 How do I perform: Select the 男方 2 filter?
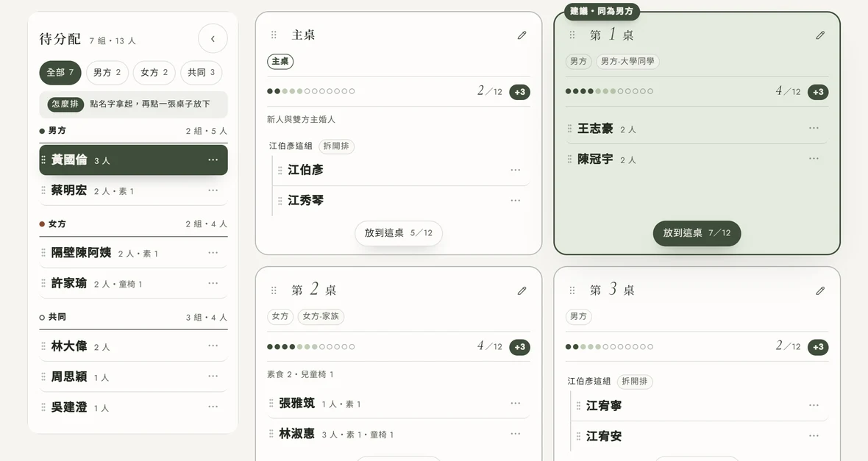pos(107,73)
